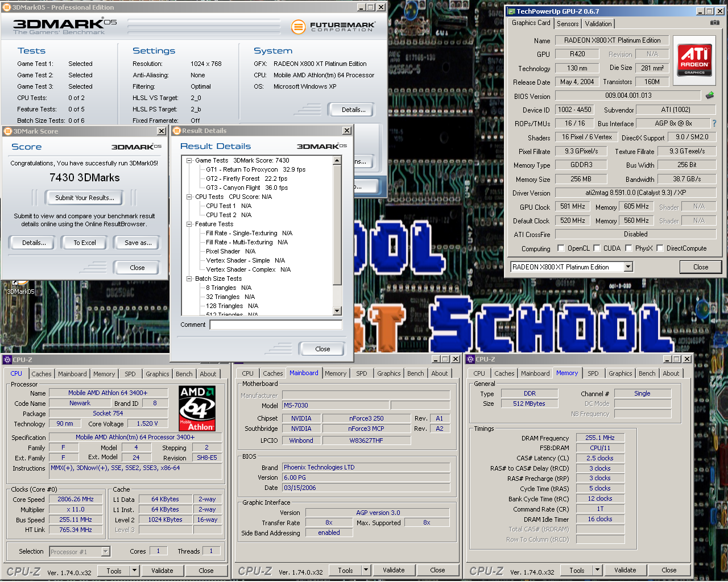The height and width of the screenshot is (582, 728).
Task: Select the 32 Triangles tree row
Action: pos(230,297)
